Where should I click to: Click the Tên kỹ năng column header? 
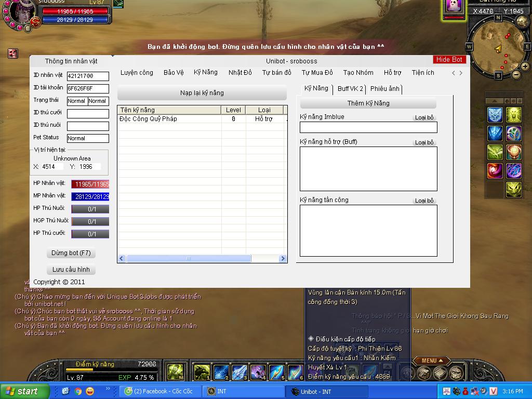169,110
